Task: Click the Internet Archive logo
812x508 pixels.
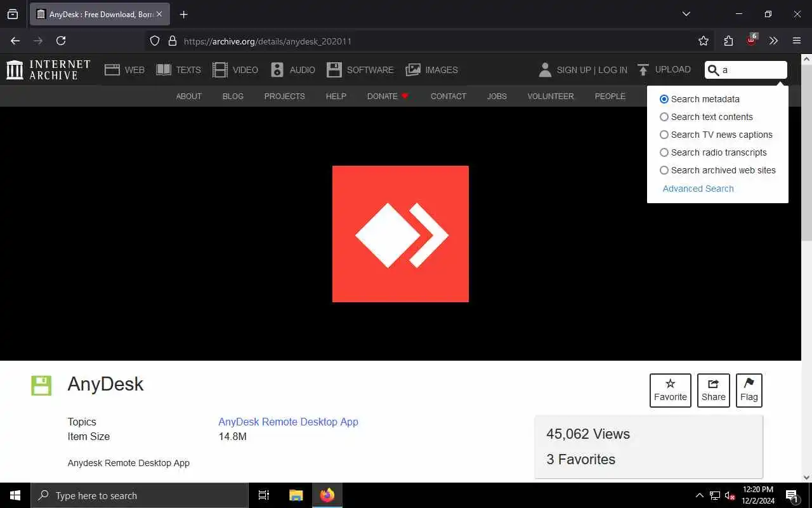Action: 48,70
